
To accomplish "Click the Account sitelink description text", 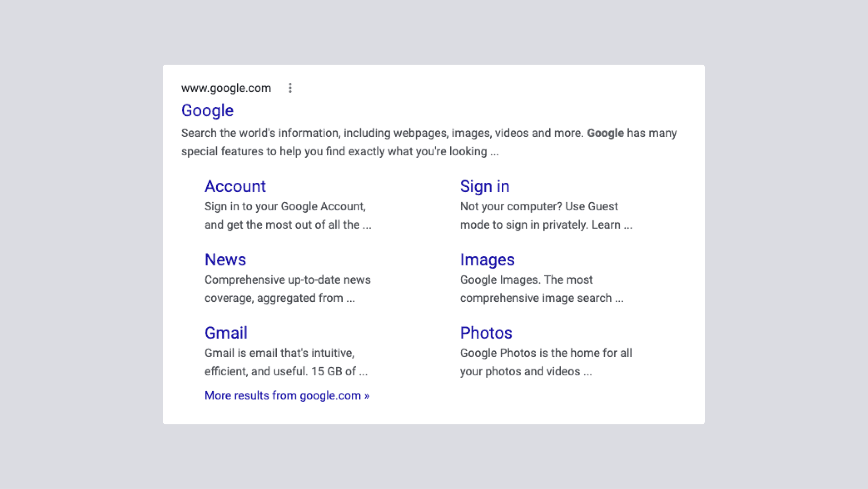I will pos(285,206).
